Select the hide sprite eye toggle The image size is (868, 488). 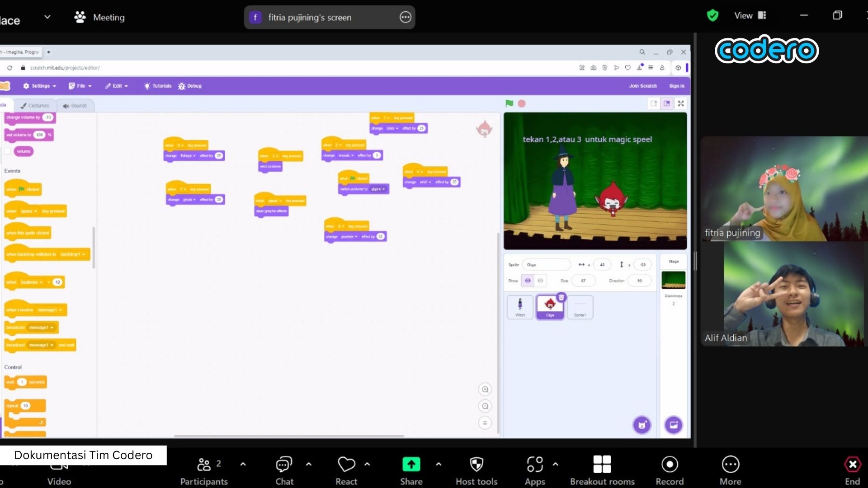(x=540, y=281)
